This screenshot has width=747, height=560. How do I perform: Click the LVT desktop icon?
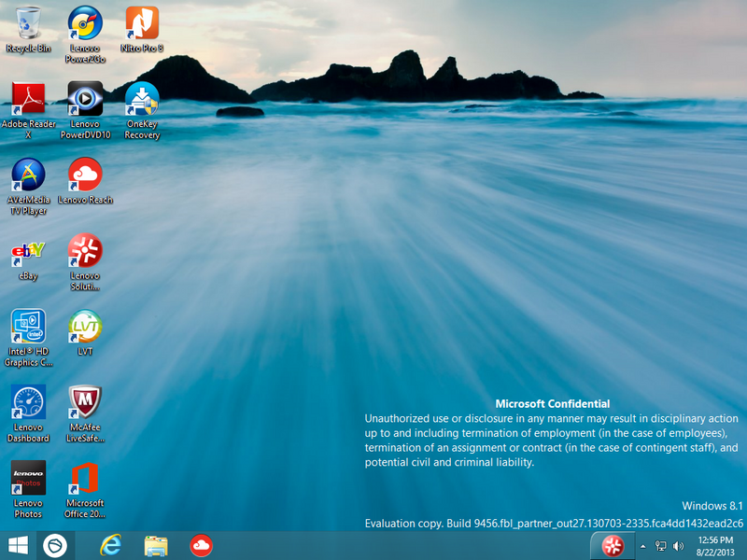coord(85,327)
